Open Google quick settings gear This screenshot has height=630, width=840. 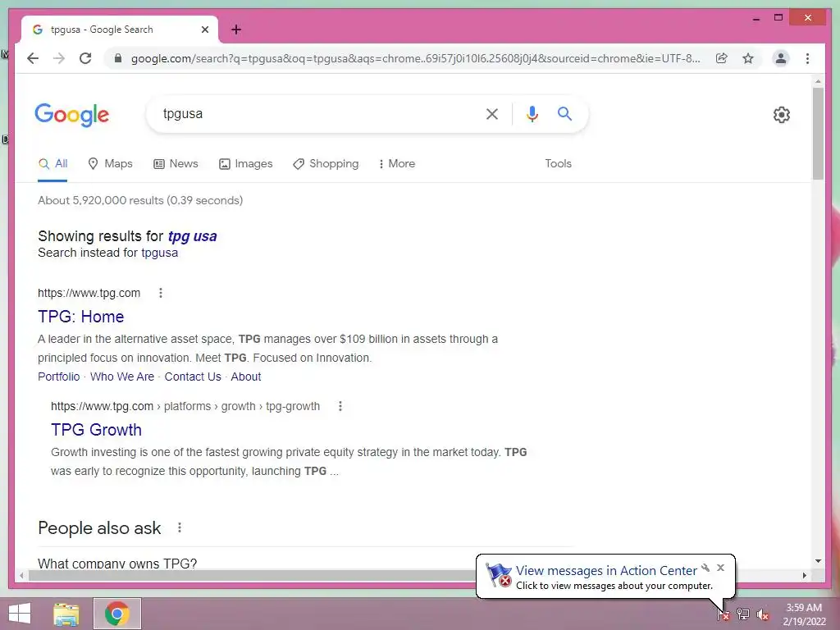pyautogui.click(x=781, y=114)
